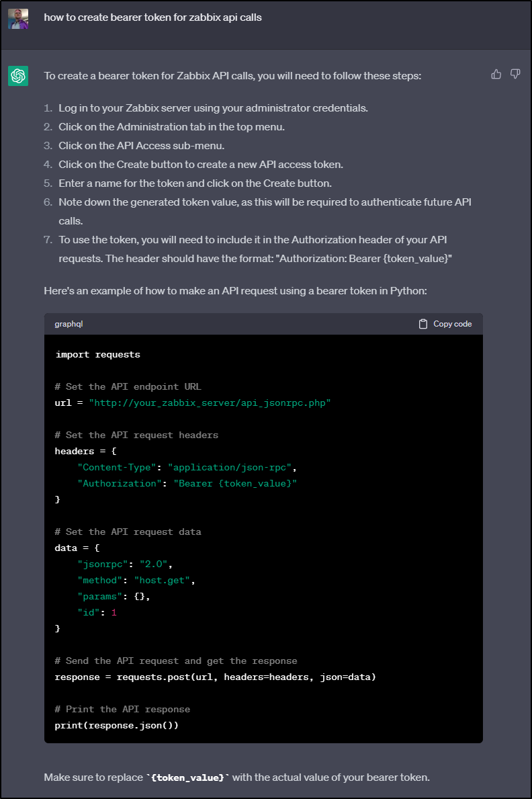Click the 'jsonrpc': '2.0' code line
Viewport: 532px width, 799px height.
125,564
